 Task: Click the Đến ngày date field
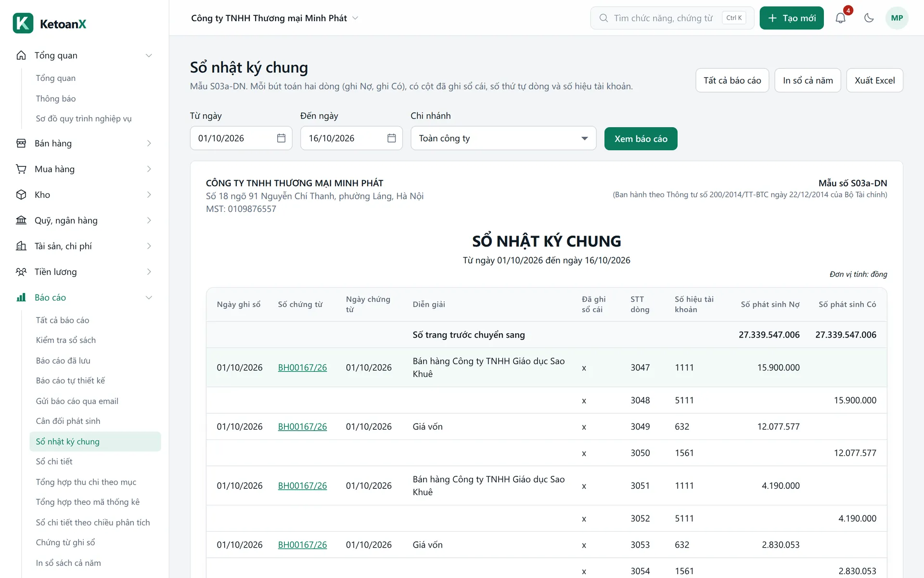click(x=351, y=138)
